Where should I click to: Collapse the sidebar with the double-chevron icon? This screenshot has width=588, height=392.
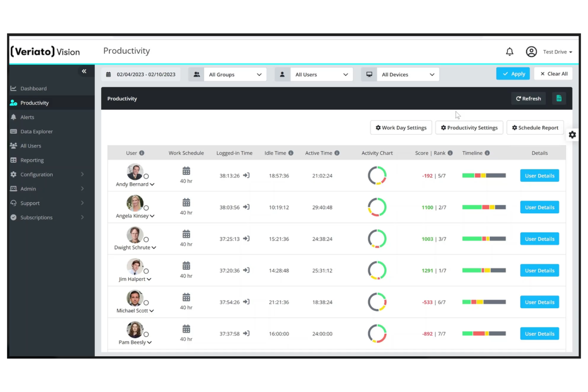84,71
